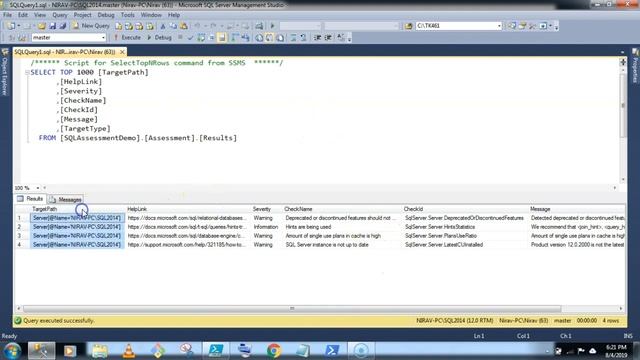Click the CheckId column header
Image resolution: width=640 pixels, height=360 pixels.
pos(465,209)
